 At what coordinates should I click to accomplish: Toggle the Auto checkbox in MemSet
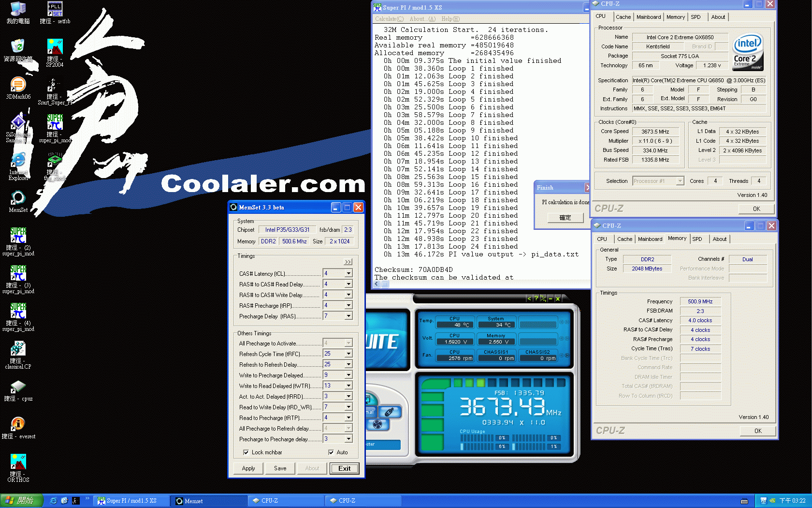pyautogui.click(x=331, y=452)
